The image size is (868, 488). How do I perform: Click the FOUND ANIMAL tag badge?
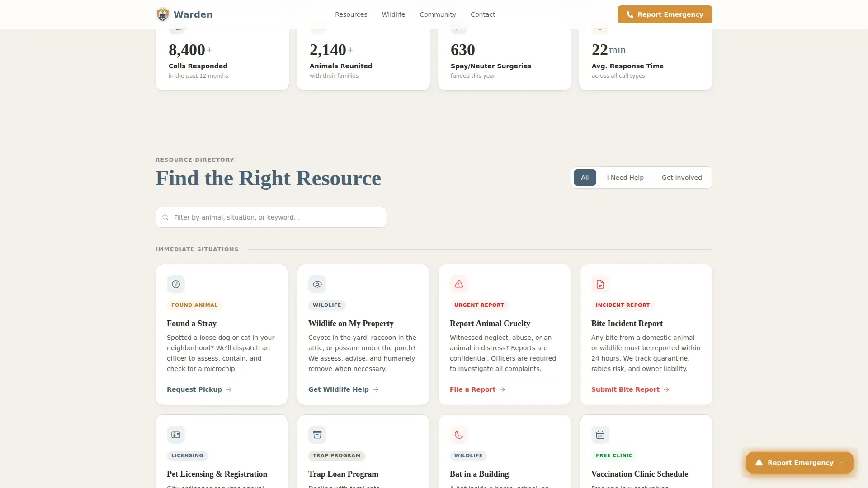(x=194, y=305)
